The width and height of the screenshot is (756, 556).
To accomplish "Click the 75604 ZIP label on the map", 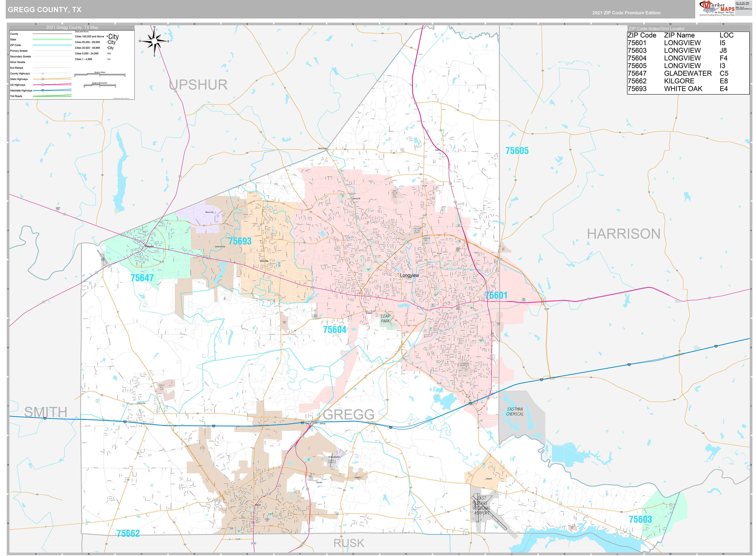I will coord(334,330).
